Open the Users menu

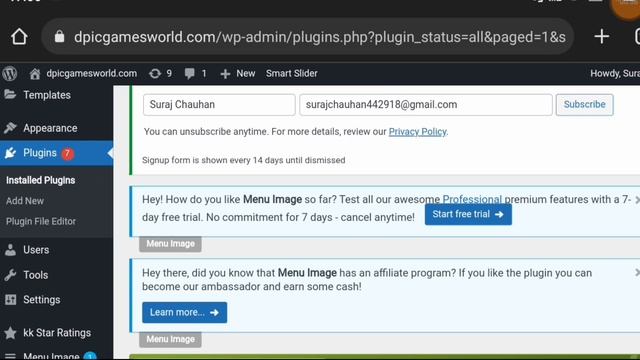[36, 250]
